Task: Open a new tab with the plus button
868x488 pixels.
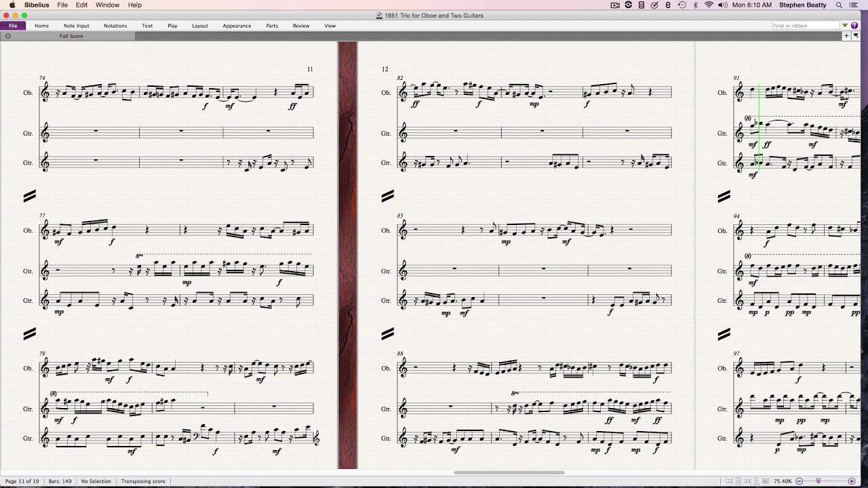Action: click(x=846, y=36)
